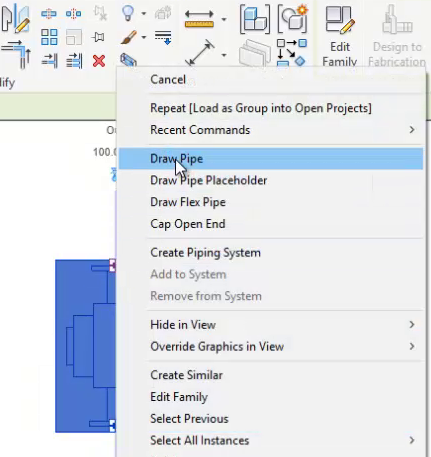Screen dimensions: 431x457
Task: Select Cap Open End
Action: [271, 224]
